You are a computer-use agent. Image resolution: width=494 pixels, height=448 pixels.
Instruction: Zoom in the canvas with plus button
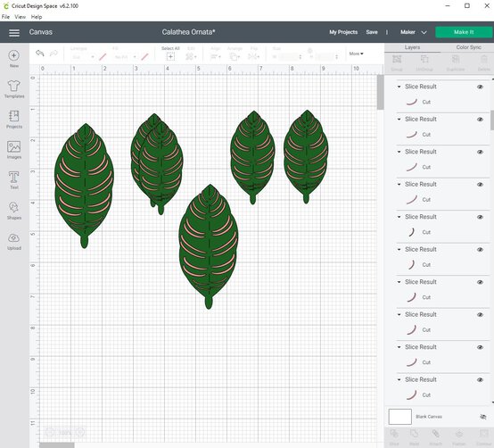click(80, 432)
